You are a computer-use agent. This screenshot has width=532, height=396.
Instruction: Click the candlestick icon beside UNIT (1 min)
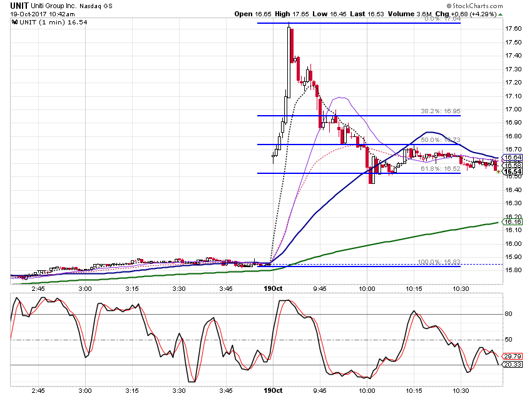click(14, 23)
